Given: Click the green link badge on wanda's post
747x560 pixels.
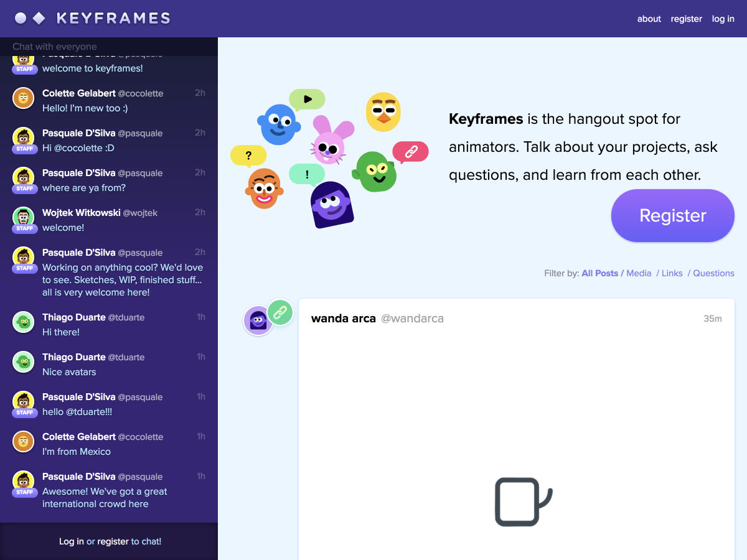Looking at the screenshot, I should 280,312.
